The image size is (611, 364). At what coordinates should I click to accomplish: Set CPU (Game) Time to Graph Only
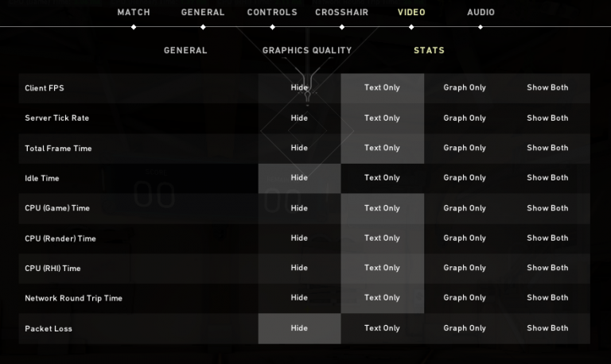click(465, 208)
